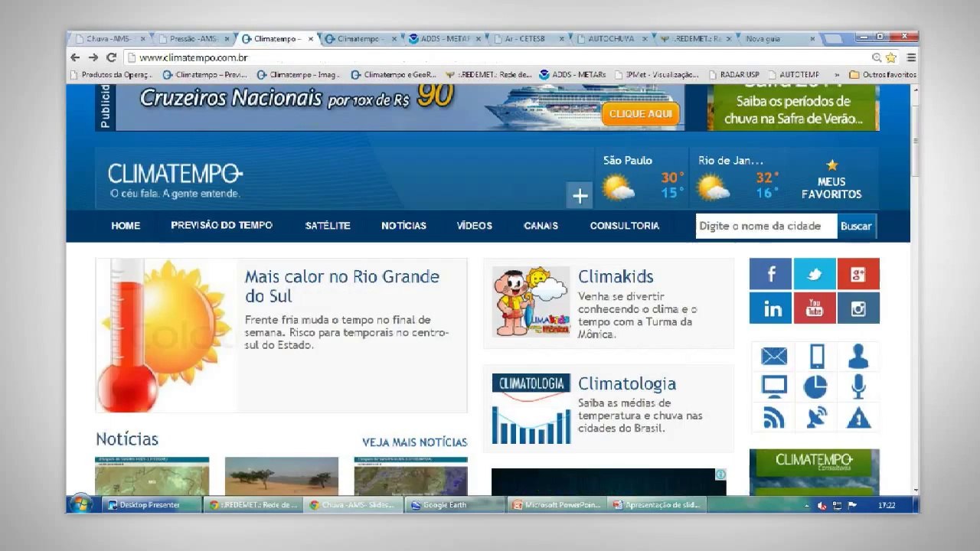Screen dimensions: 980x551
Task: Open the Rio de Janeiro weather forecast widget
Action: (x=738, y=179)
